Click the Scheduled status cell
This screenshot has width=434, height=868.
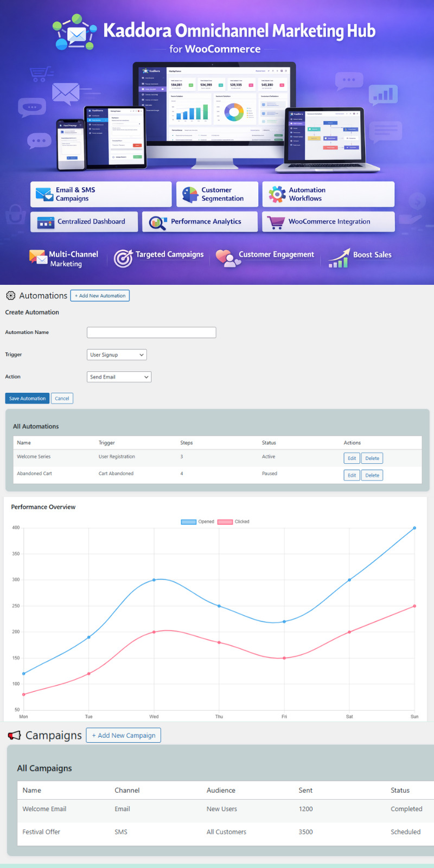coord(406,832)
